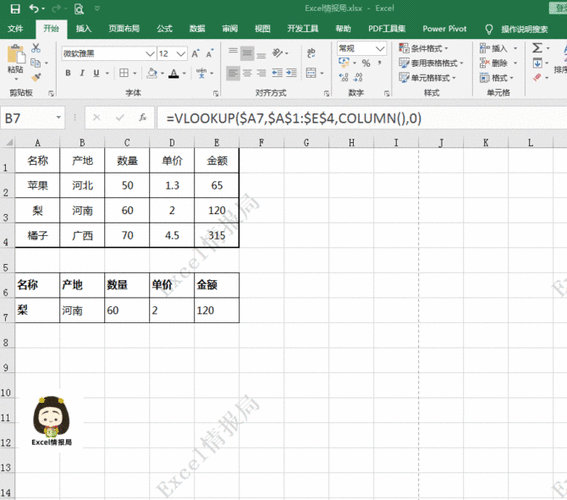Click the Decrease Font Size icon

point(209,54)
